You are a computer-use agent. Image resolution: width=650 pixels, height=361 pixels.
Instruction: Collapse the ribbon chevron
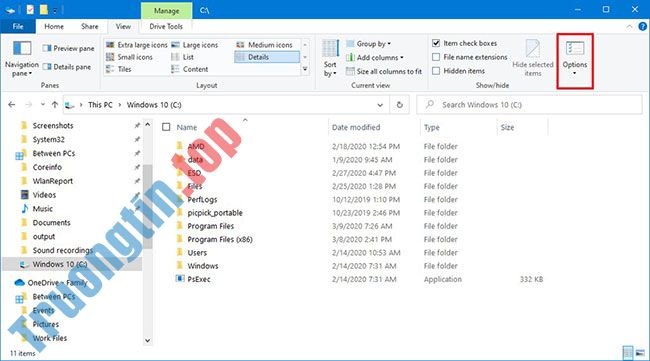click(x=629, y=27)
